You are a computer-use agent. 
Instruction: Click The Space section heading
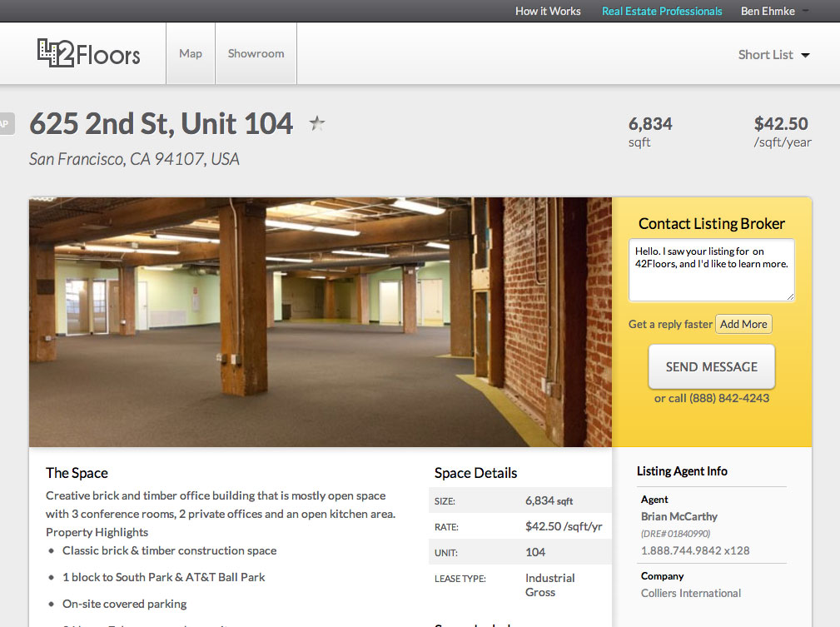coord(77,473)
